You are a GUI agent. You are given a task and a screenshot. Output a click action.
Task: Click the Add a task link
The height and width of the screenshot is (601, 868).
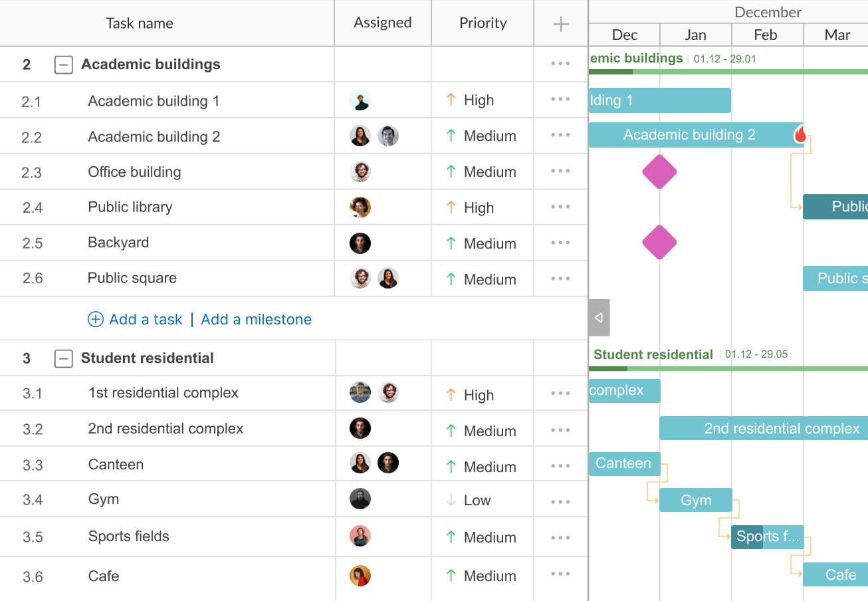(146, 319)
